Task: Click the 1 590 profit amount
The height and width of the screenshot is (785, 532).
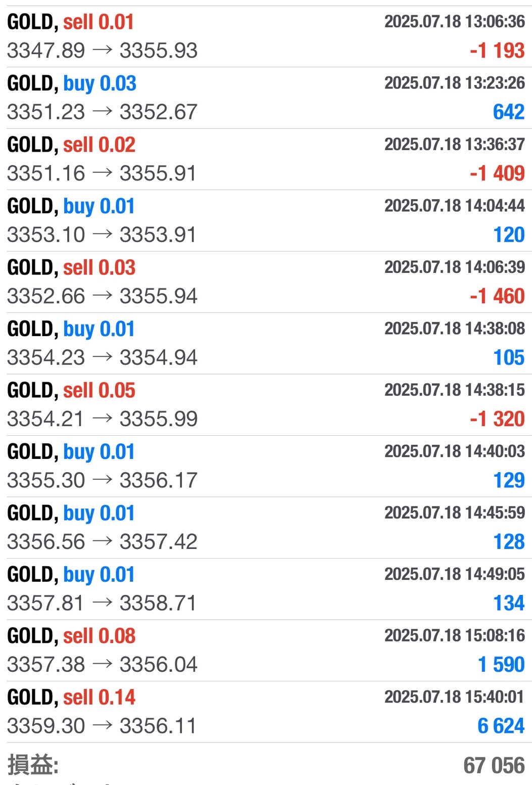Action: [x=501, y=665]
